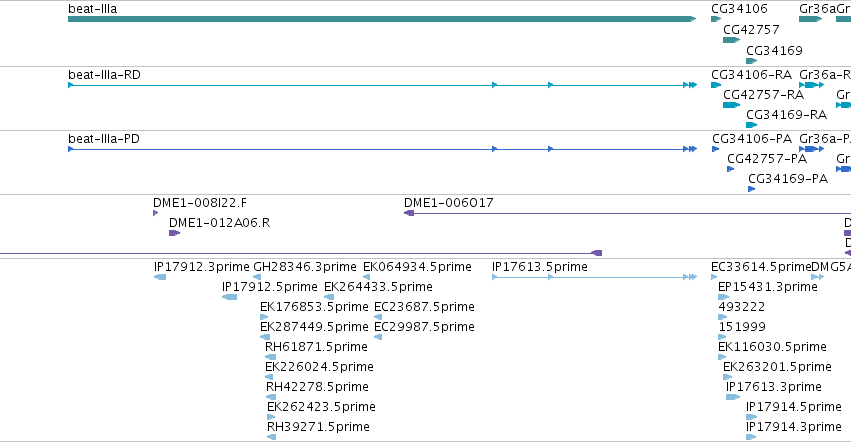Click the EK226024.5prime label
This screenshot has height=442, width=851.
pos(319,367)
